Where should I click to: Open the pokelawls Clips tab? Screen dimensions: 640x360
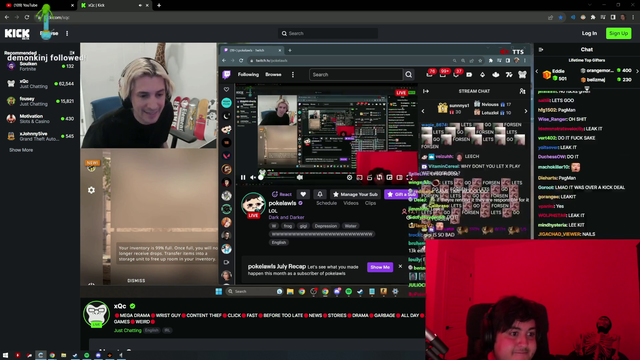(370, 203)
